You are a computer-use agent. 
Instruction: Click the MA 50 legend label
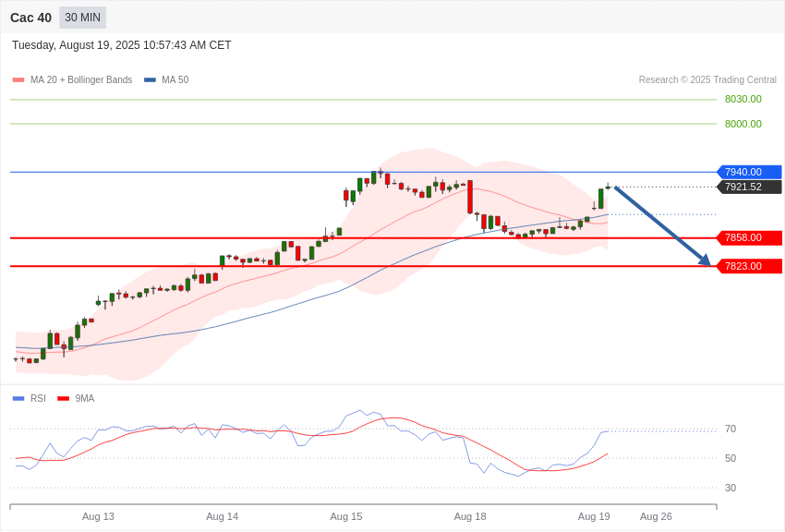click(175, 79)
